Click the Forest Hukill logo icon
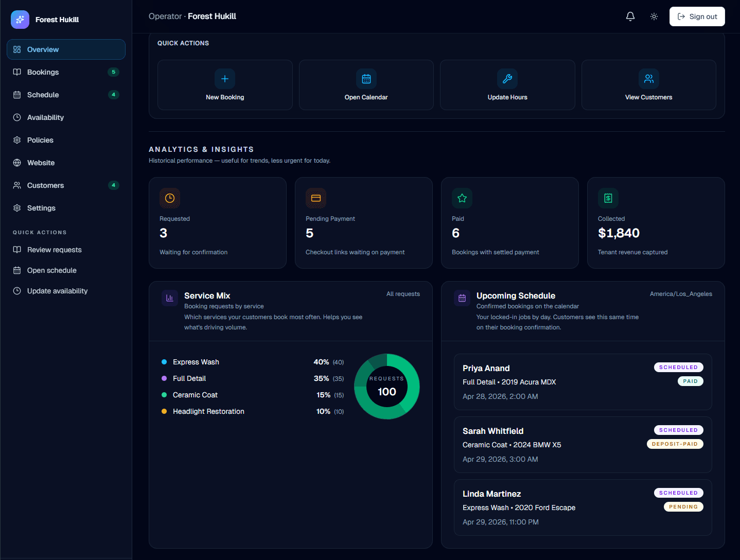The height and width of the screenshot is (560, 740). pos(20,20)
